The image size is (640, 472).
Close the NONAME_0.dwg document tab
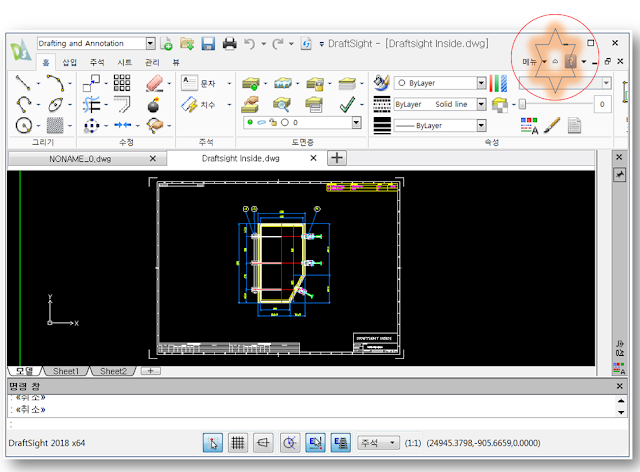click(152, 158)
